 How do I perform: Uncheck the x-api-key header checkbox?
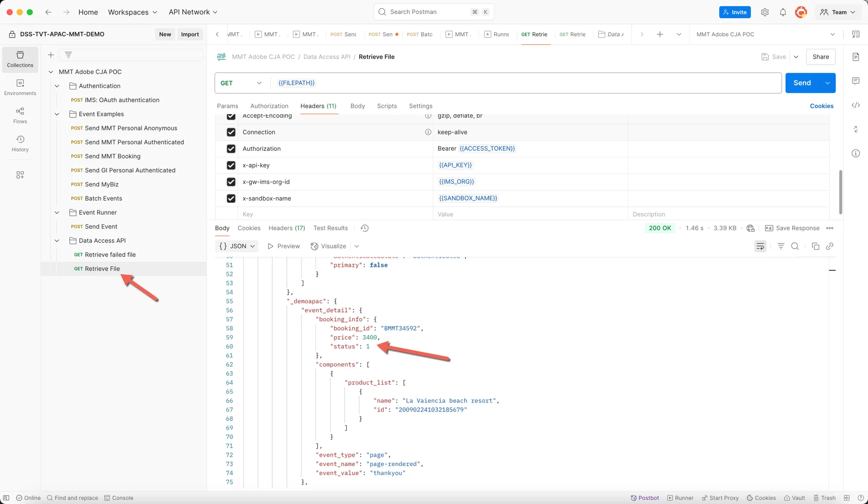point(231,165)
